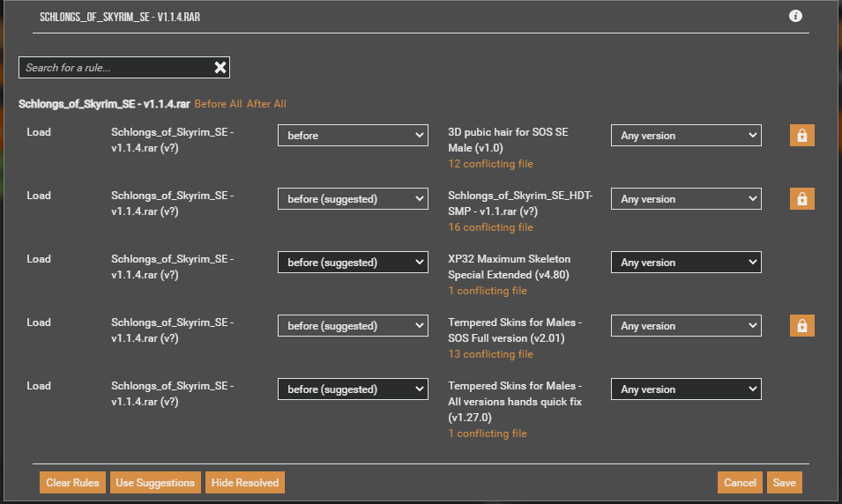
Task: Toggle lock for Schlongs_of_Skyrim_SE_HDT-SMP rule
Action: (801, 198)
